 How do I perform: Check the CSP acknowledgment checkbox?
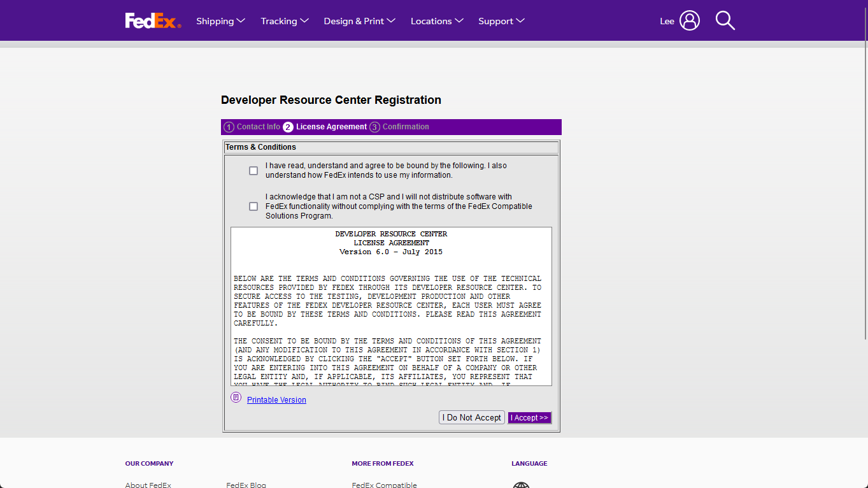[x=253, y=206]
